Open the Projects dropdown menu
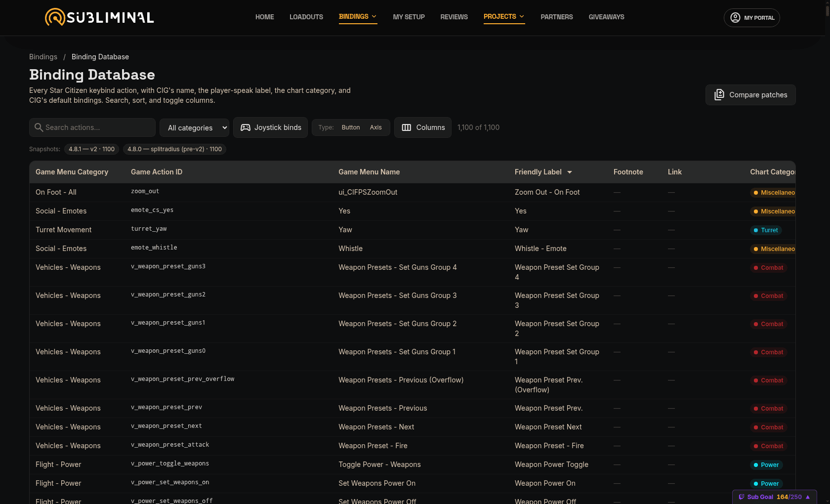Screen dimensions: 830x504 [504, 17]
